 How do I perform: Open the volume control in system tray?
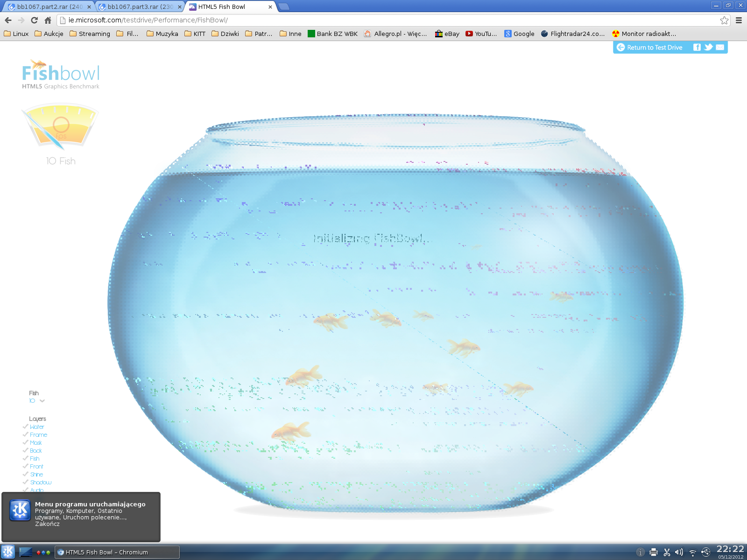679,552
